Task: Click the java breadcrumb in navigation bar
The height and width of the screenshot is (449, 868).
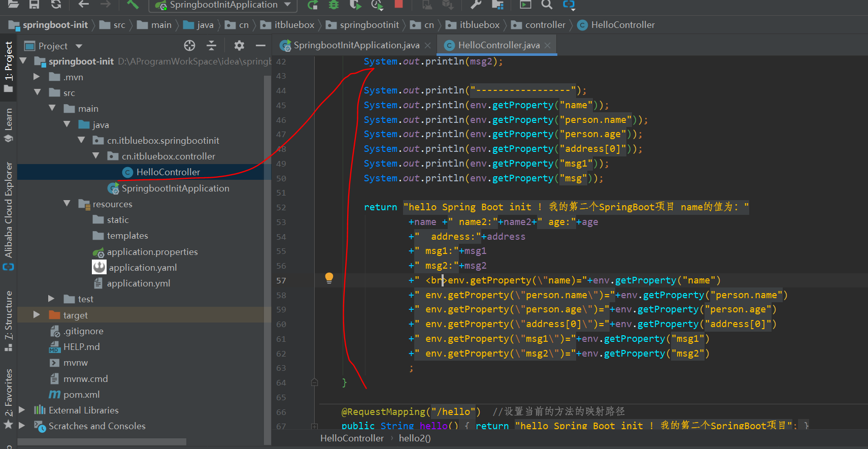Action: pos(198,25)
